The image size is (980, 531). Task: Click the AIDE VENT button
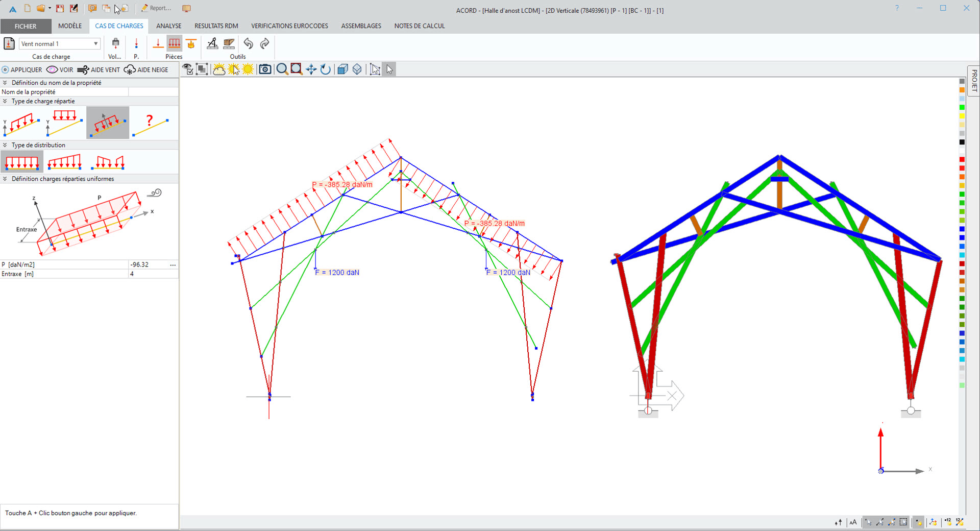[x=99, y=70]
